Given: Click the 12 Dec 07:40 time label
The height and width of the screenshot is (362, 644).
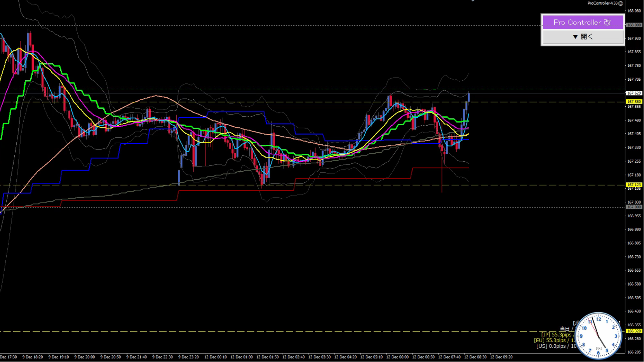Looking at the screenshot, I should tap(450, 357).
